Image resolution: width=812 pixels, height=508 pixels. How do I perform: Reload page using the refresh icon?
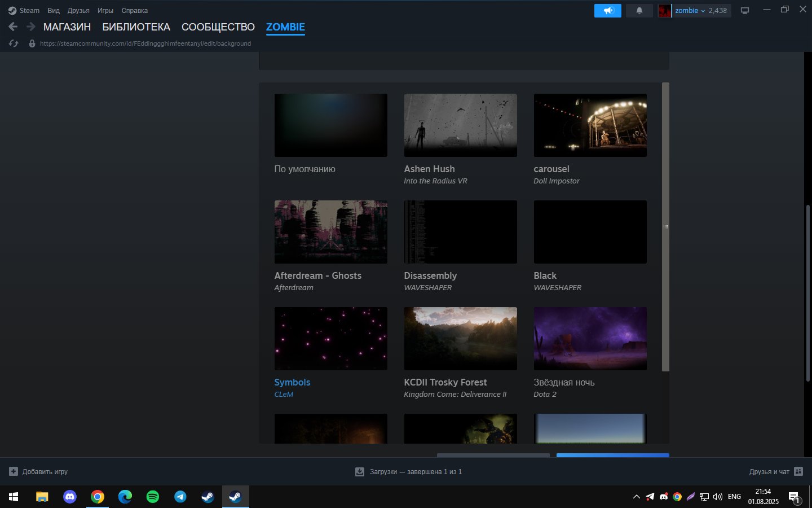pyautogui.click(x=14, y=43)
